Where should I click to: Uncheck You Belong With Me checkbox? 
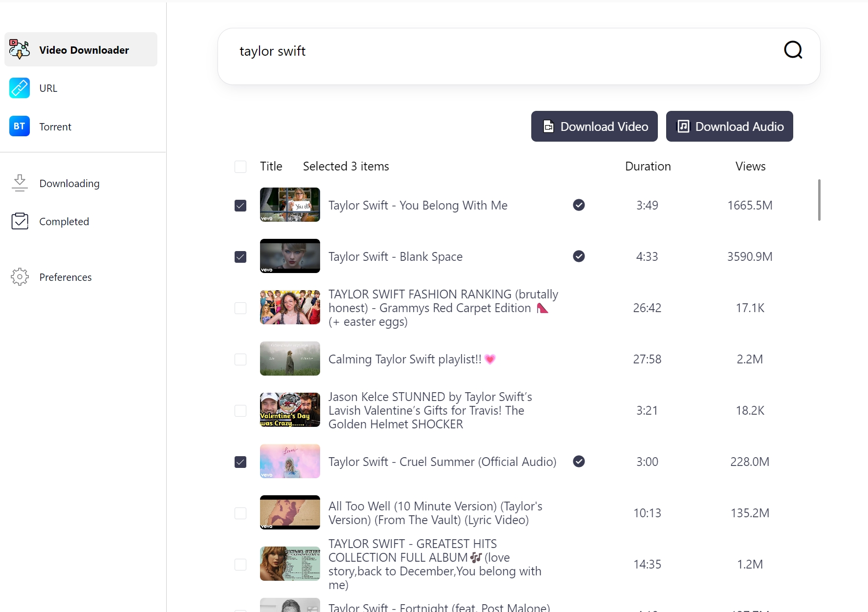click(x=240, y=206)
